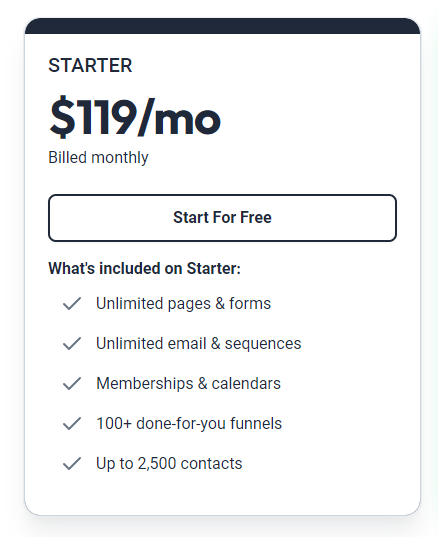Click checkmark icon beside Unlimited pages & forms

point(72,303)
